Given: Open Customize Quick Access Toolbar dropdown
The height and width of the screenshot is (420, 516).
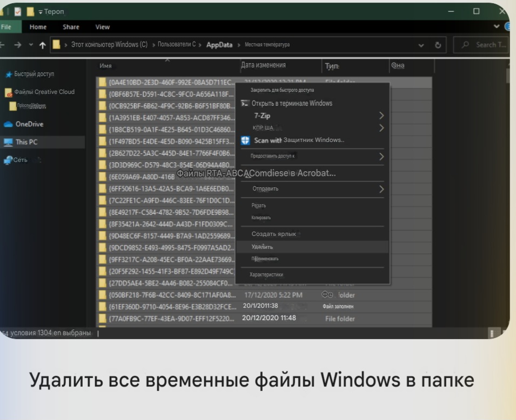Looking at the screenshot, I should tap(41, 12).
